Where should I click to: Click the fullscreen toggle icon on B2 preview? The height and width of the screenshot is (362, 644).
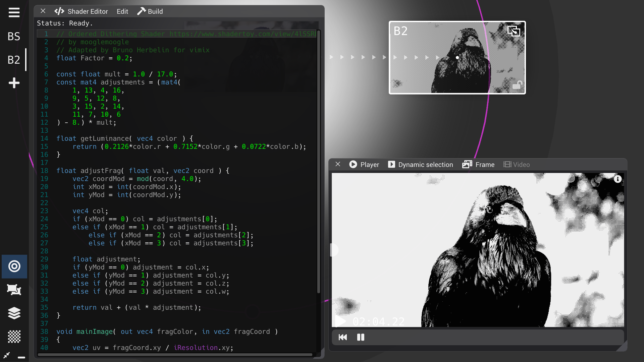(515, 31)
